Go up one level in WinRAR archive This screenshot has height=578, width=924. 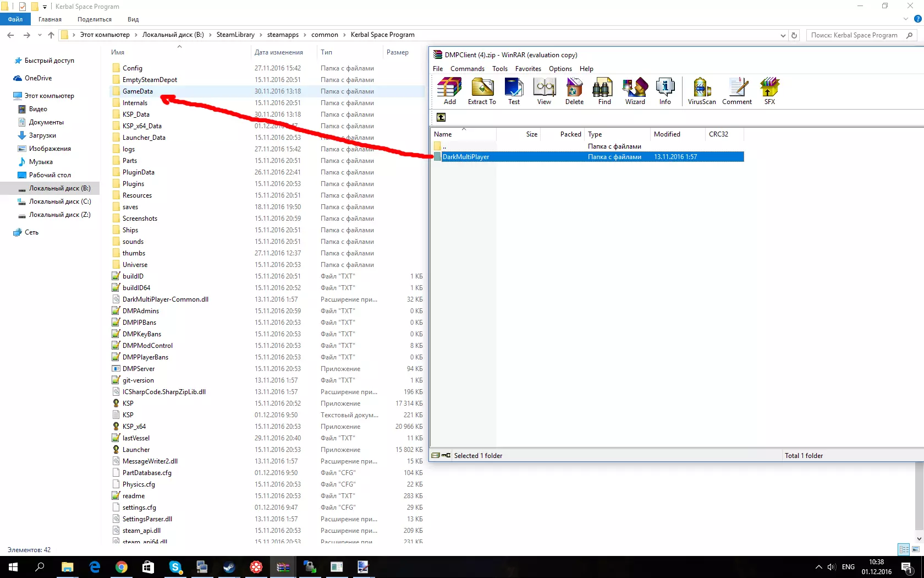coord(441,117)
